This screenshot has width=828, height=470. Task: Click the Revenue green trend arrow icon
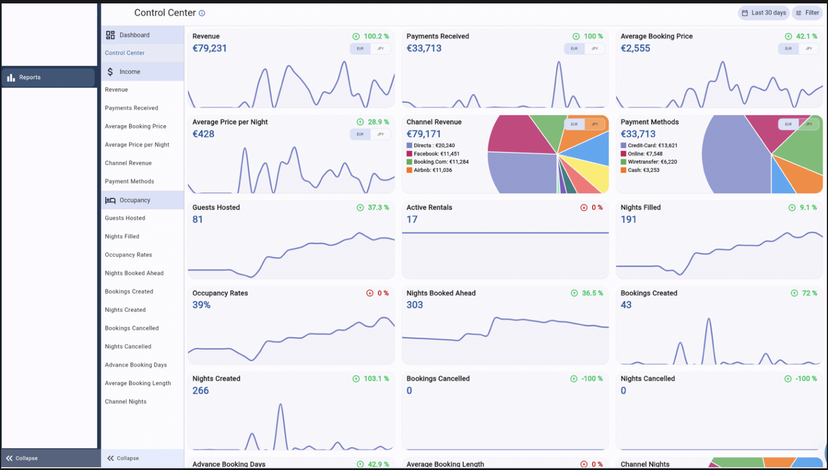point(356,36)
